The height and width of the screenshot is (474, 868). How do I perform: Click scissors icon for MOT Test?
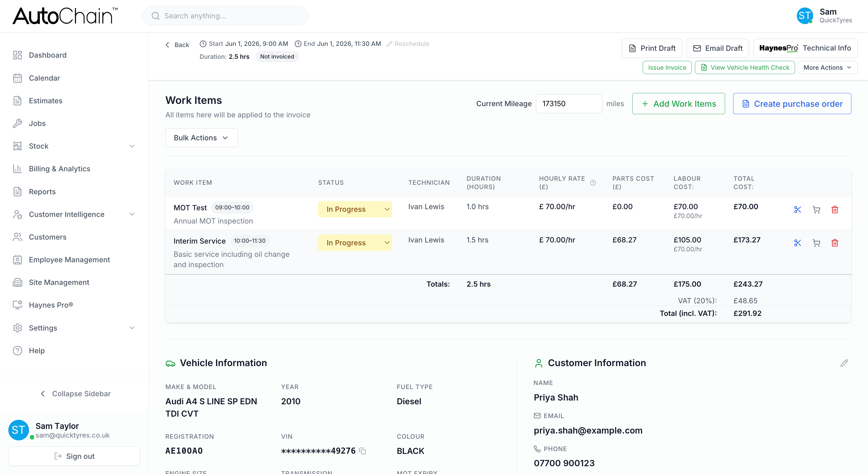[x=797, y=209]
